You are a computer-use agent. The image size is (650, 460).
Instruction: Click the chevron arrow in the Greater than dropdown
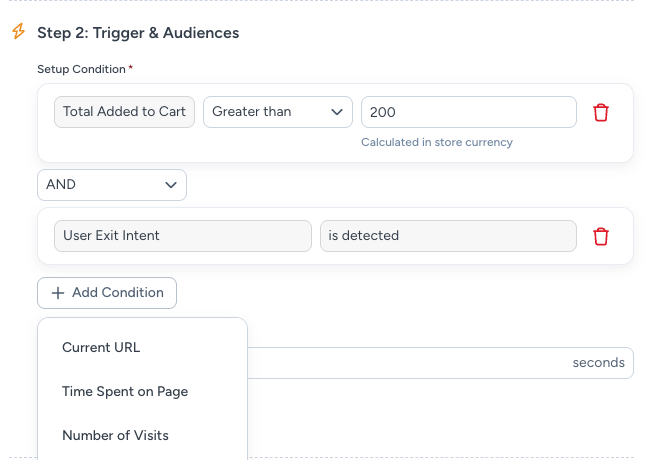click(x=336, y=112)
